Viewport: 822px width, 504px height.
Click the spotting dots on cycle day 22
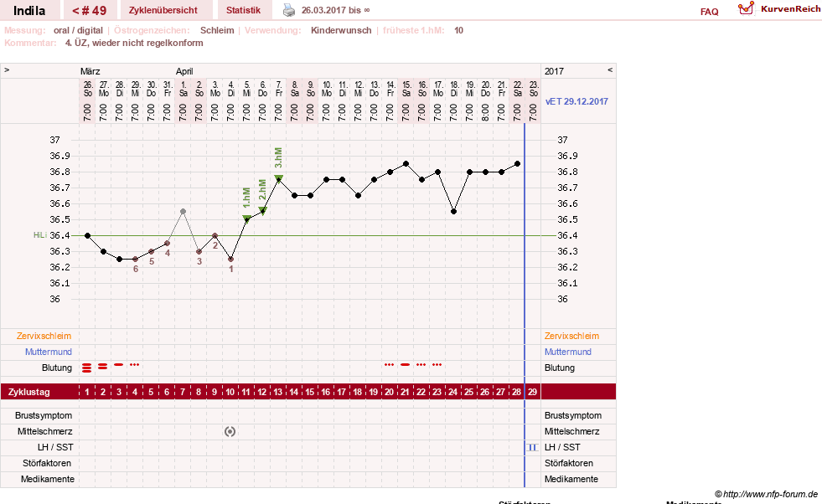pos(421,365)
